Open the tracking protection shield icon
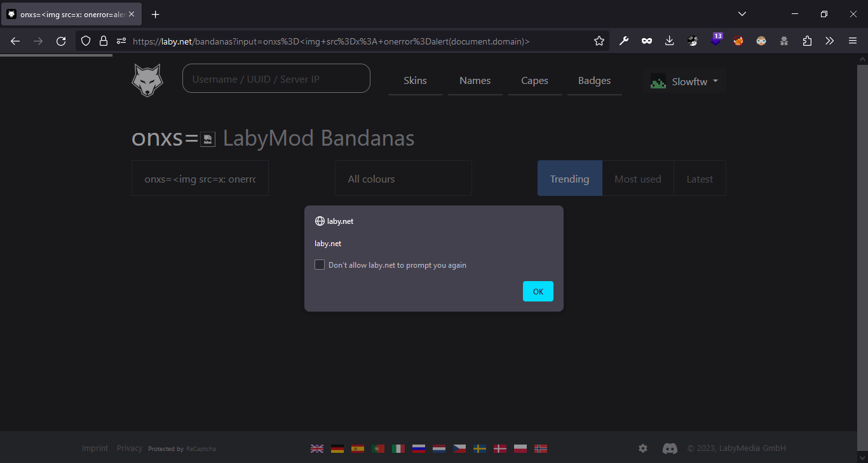 point(86,41)
